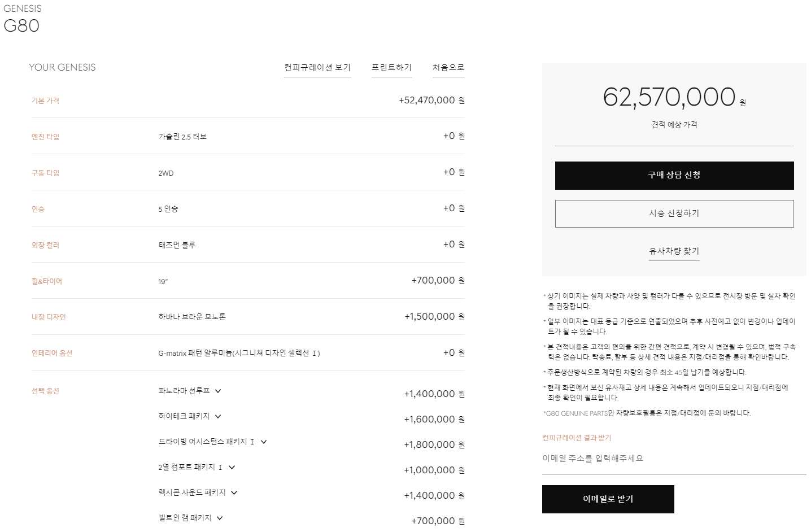Click the +1,400,000 원 렉시콘 사운드 price

coord(434,496)
